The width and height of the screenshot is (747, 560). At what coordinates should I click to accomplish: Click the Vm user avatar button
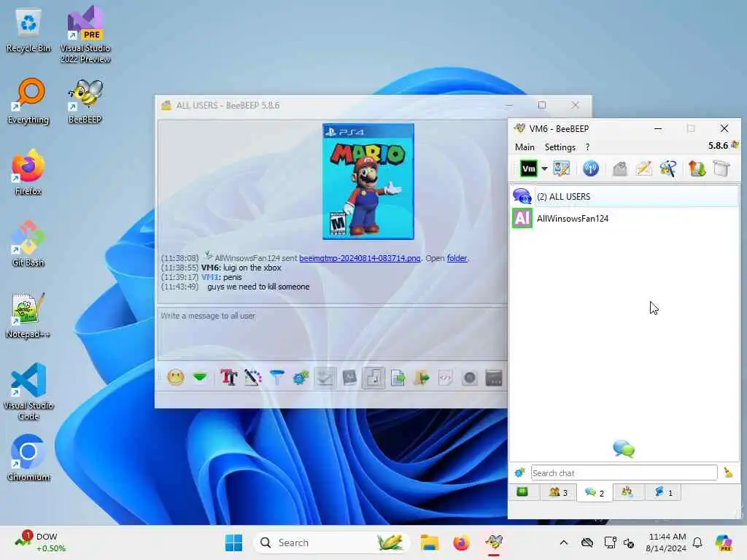[x=529, y=168]
